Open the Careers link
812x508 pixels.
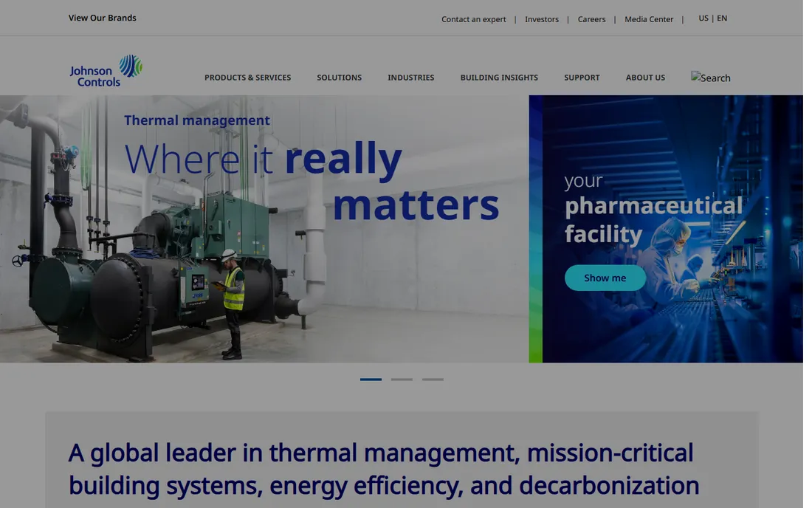click(x=591, y=19)
